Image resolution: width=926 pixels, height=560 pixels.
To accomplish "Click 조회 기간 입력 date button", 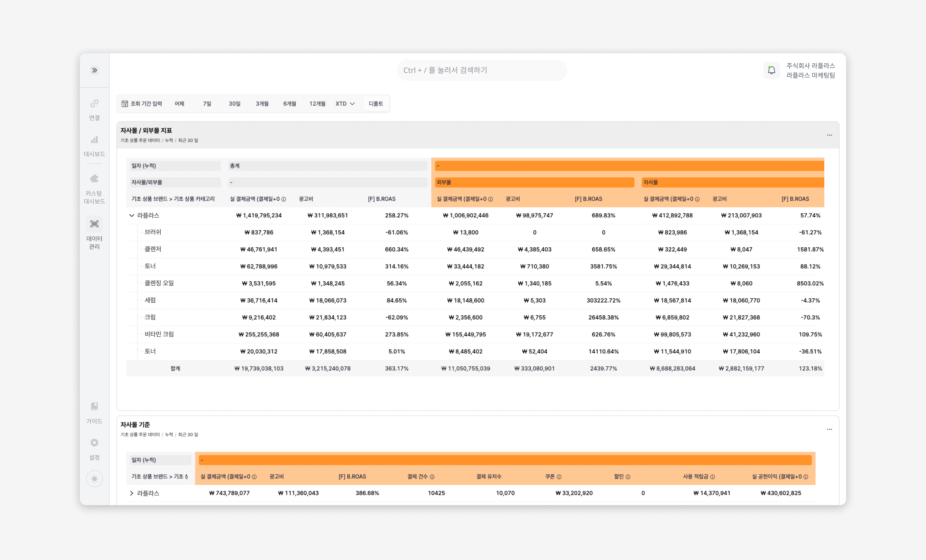I will pos(142,104).
